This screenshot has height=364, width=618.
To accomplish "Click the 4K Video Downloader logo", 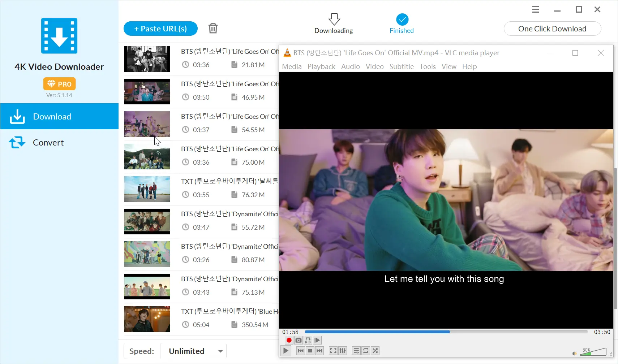I will (x=59, y=36).
